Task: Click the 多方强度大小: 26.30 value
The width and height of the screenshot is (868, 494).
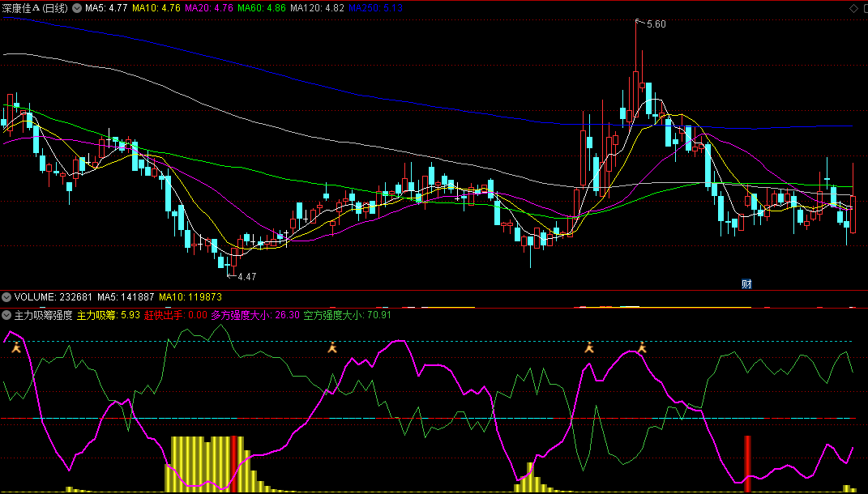Action: click(x=255, y=315)
